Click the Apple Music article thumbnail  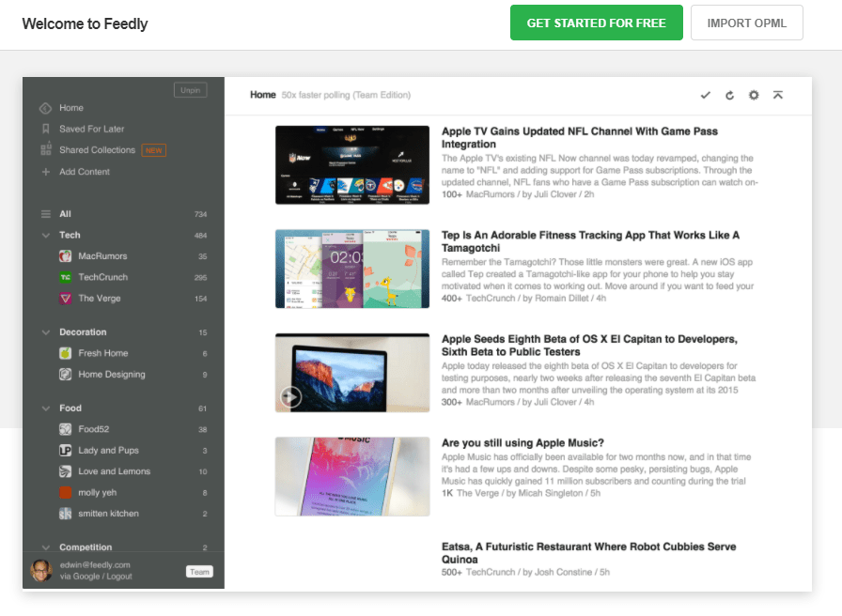(352, 476)
